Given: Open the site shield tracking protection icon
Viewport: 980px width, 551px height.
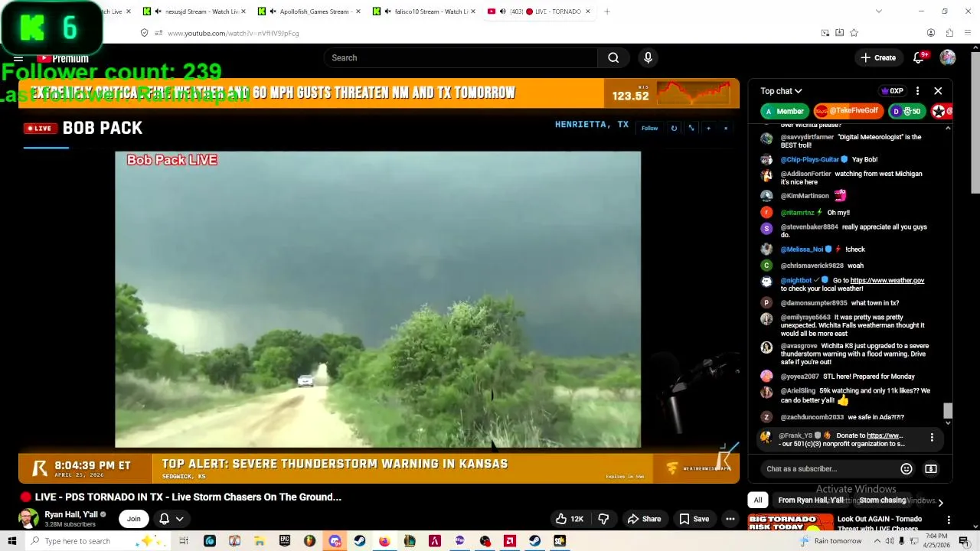Looking at the screenshot, I should pyautogui.click(x=144, y=33).
